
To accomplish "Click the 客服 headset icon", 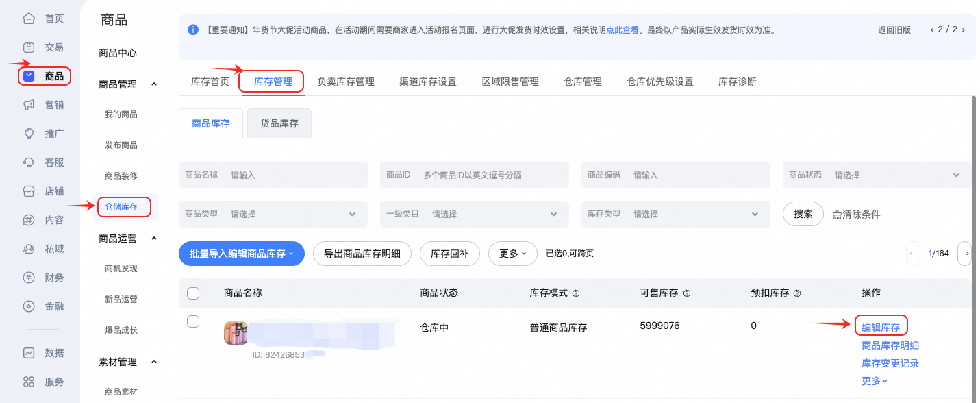I will pos(29,162).
